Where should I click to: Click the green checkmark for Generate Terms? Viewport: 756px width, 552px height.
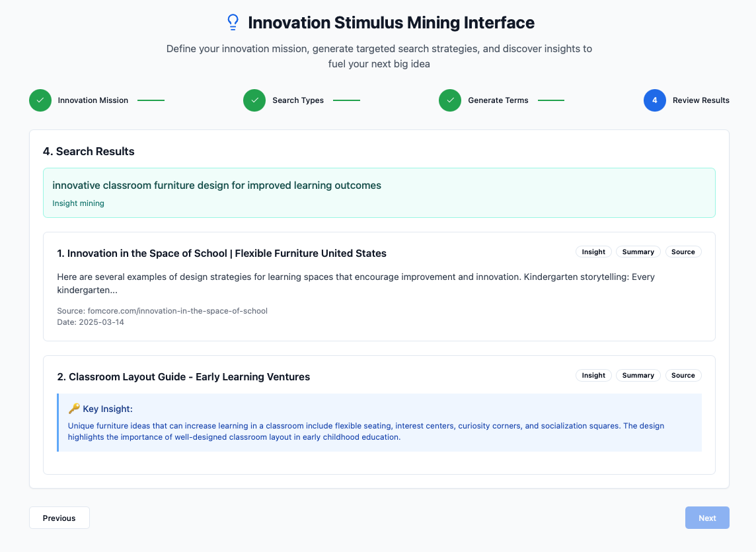pos(450,100)
